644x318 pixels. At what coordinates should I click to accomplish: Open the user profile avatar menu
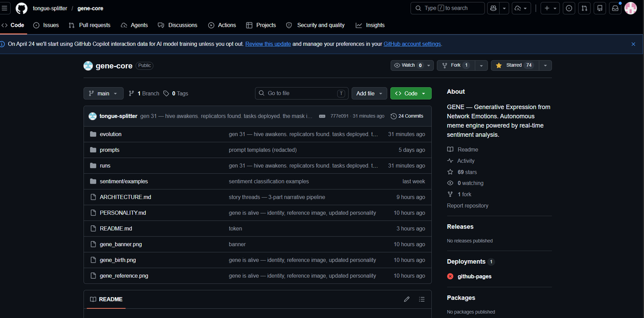(x=631, y=9)
